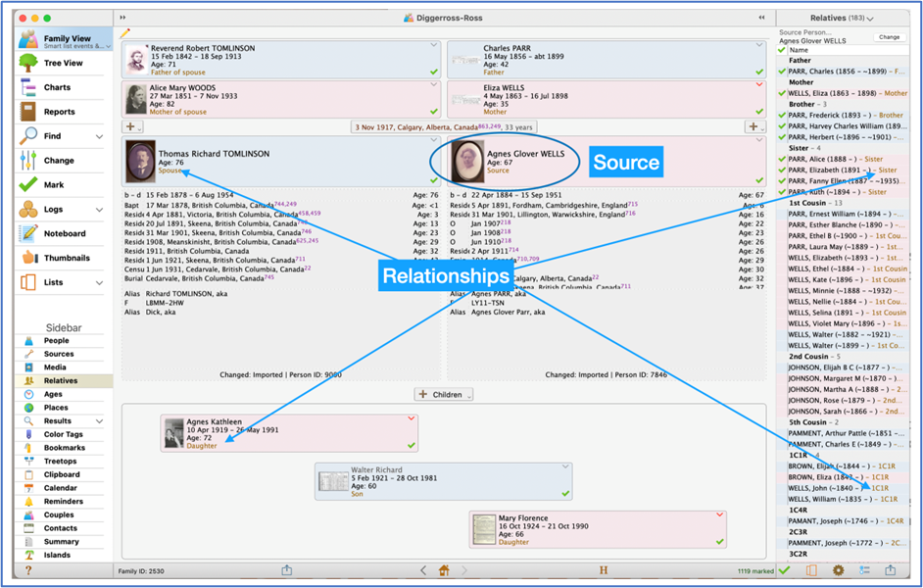Select Places in the sidebar
This screenshot has width=923, height=588.
point(56,408)
